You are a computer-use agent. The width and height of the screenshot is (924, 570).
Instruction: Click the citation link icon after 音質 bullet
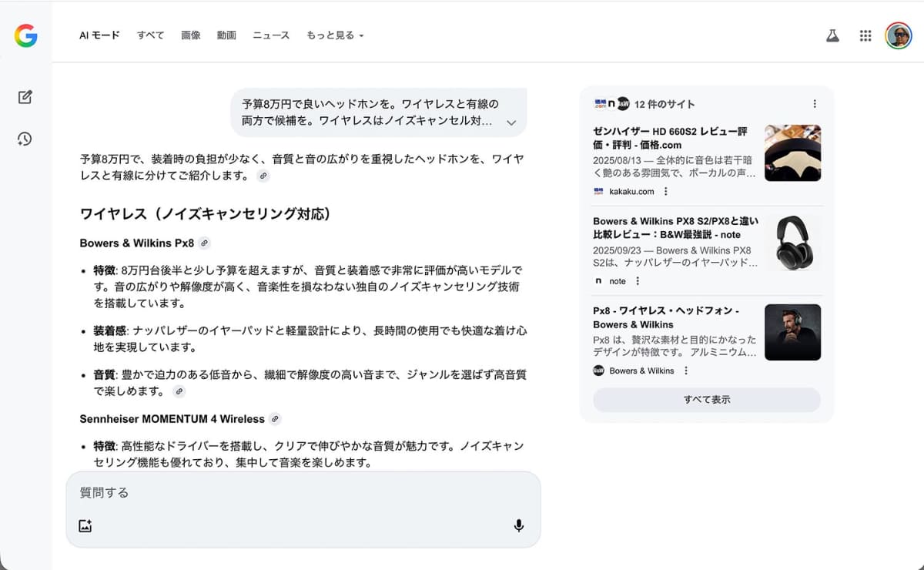point(179,391)
